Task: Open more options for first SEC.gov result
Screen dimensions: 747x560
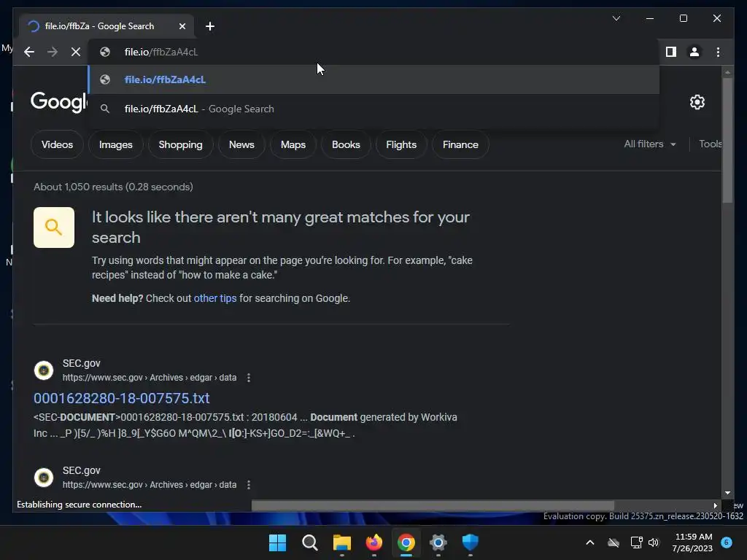Action: pyautogui.click(x=249, y=378)
